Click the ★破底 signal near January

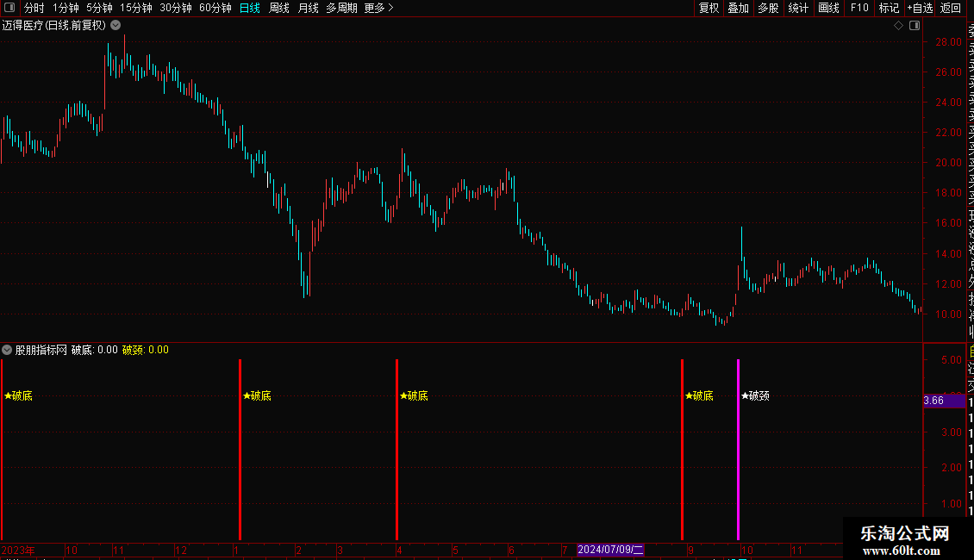point(257,396)
